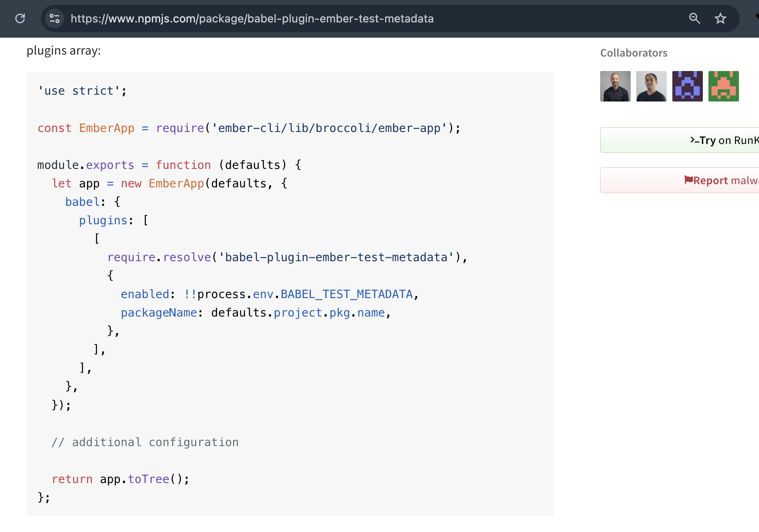Reload the current npm page

[20, 18]
